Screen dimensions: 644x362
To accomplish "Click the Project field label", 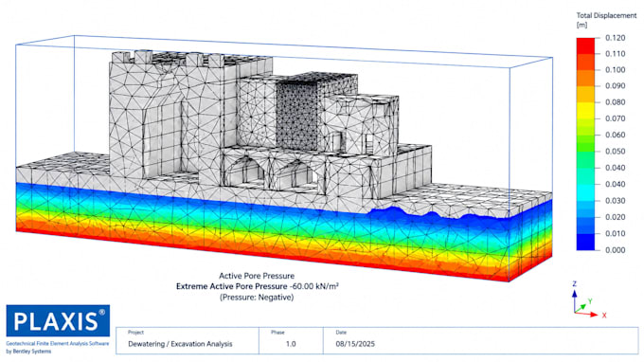I will point(135,333).
